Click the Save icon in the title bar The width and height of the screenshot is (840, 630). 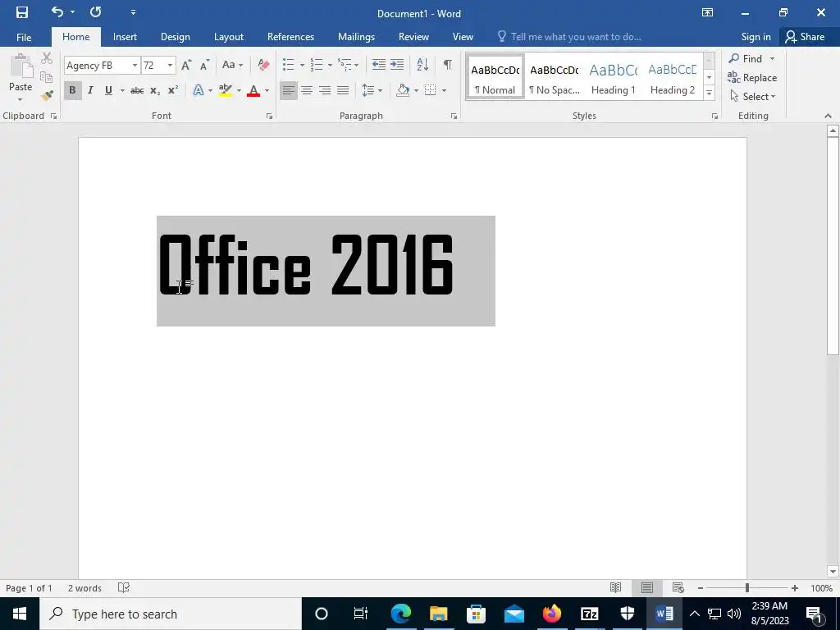22,12
